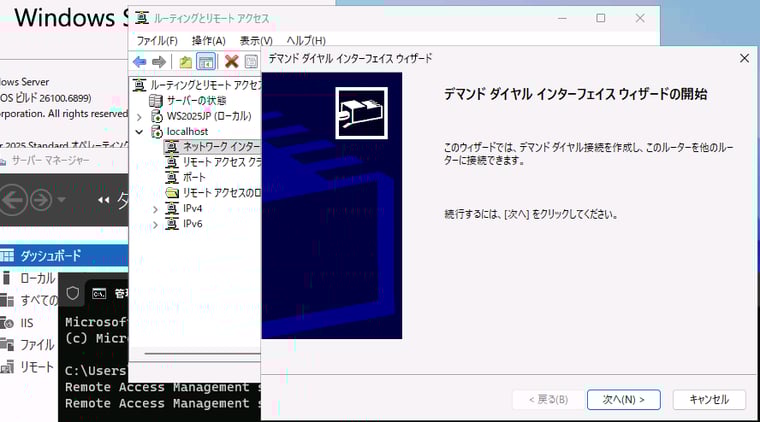760x422 pixels.
Task: Click the red X delete toolbar icon
Action: tap(232, 62)
